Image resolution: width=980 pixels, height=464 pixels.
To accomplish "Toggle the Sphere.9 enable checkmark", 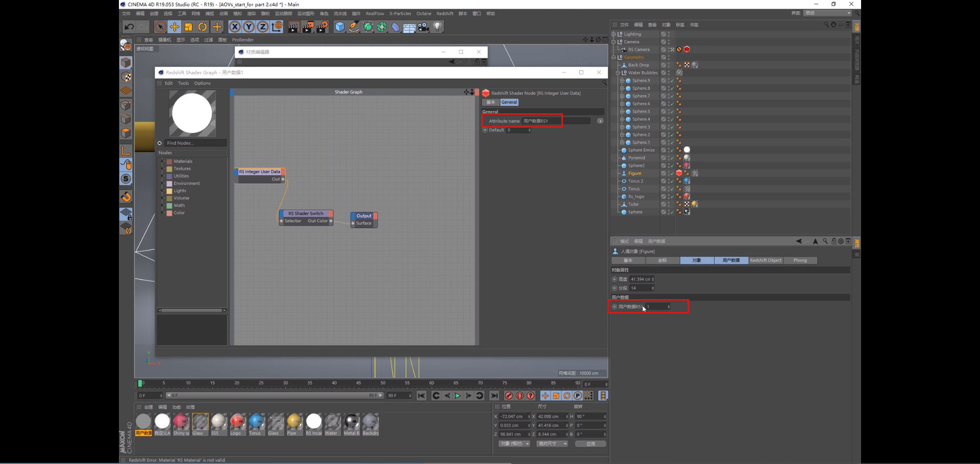I will (x=672, y=81).
